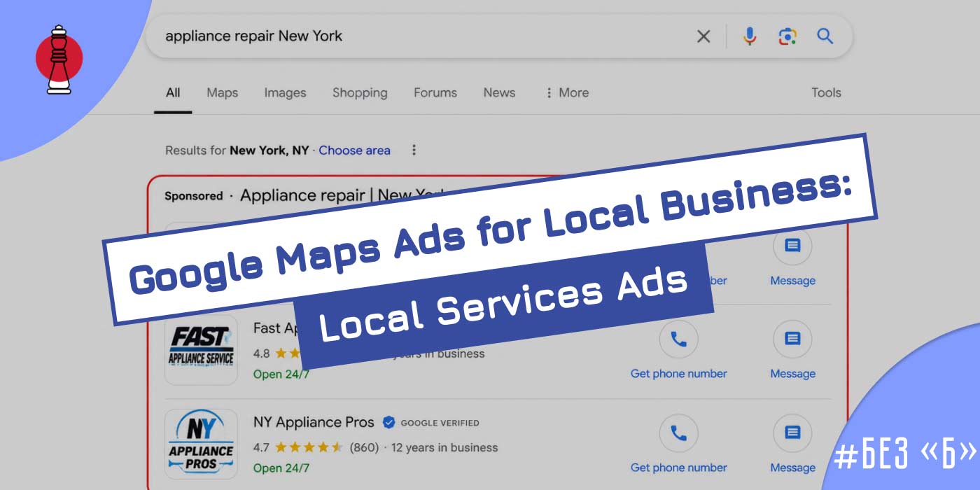Switch to the Images tab
This screenshot has height=490, width=980.
click(285, 92)
